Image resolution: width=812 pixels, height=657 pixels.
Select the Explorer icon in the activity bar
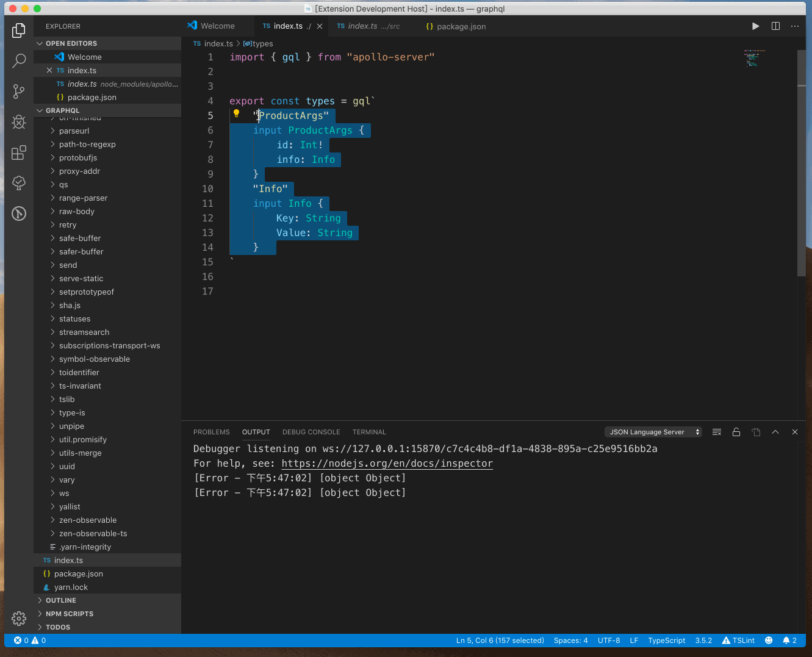tap(19, 30)
